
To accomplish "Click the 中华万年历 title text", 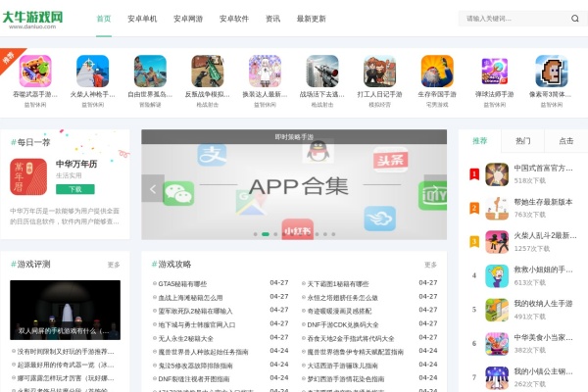I will point(76,164).
